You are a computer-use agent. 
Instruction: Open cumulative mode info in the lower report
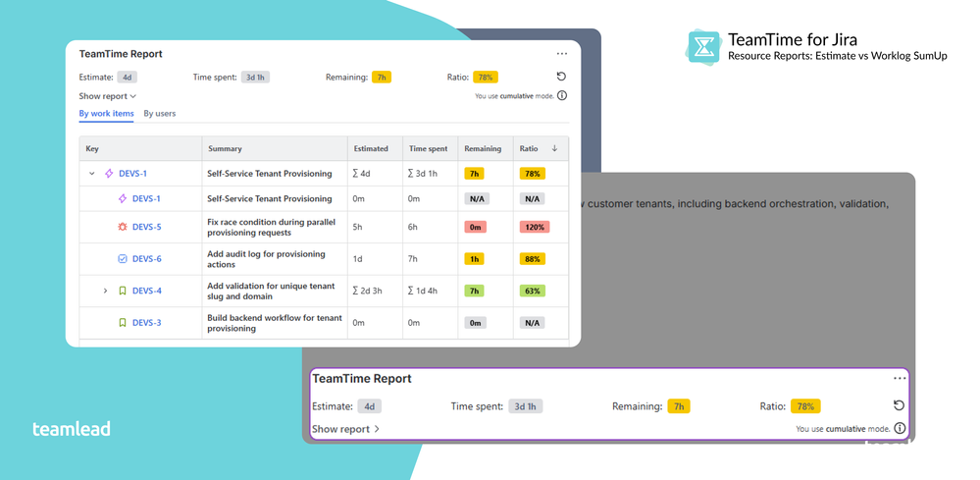click(900, 428)
